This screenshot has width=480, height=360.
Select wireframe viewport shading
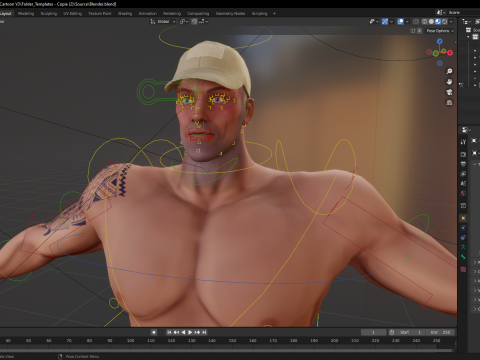click(x=425, y=21)
